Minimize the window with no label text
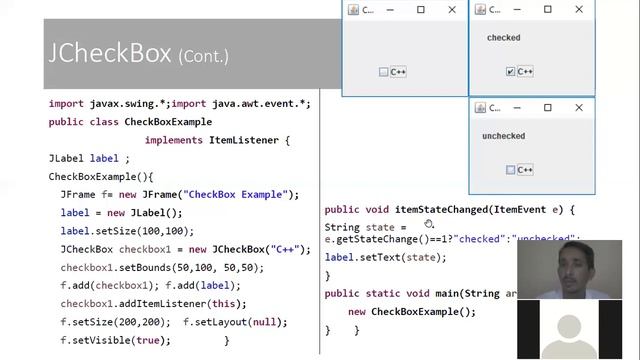640x360 pixels. tap(390, 10)
